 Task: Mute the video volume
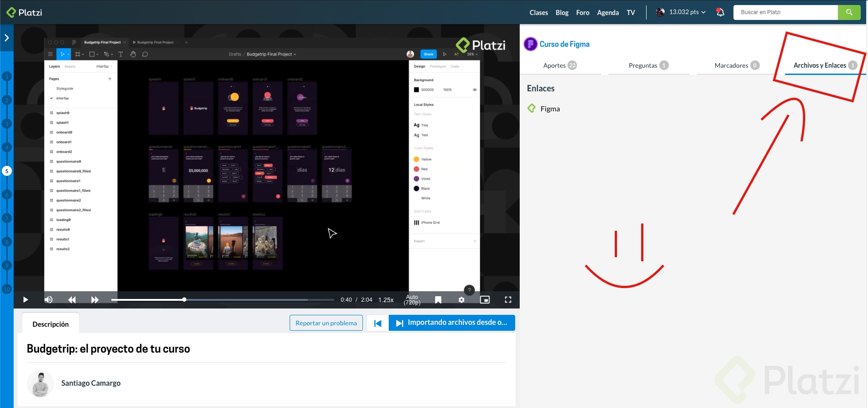(x=48, y=300)
